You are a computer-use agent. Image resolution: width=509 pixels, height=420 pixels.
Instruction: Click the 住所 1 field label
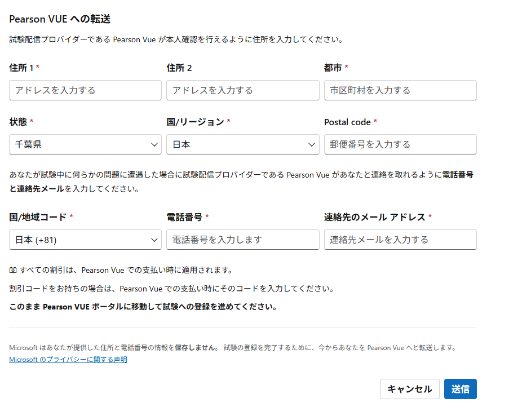[x=21, y=68]
